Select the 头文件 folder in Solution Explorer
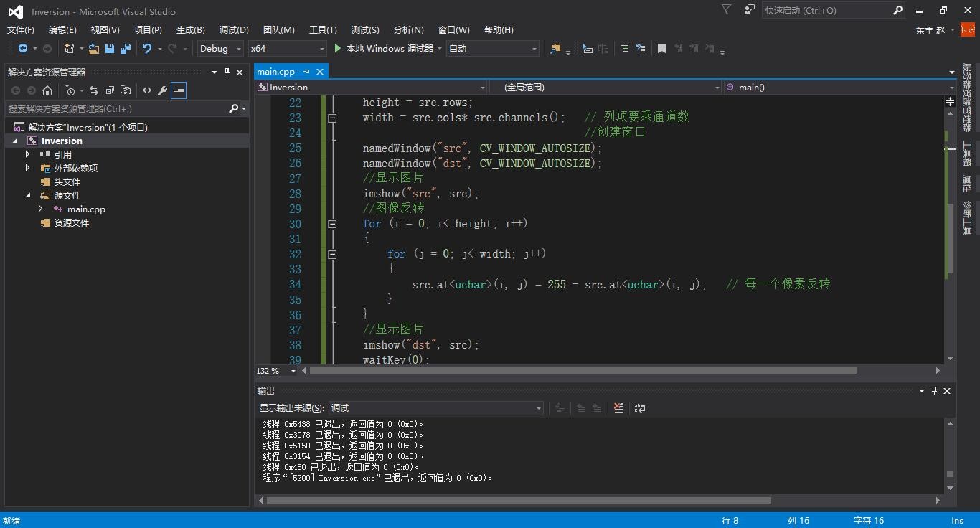This screenshot has width=980, height=528. [67, 181]
